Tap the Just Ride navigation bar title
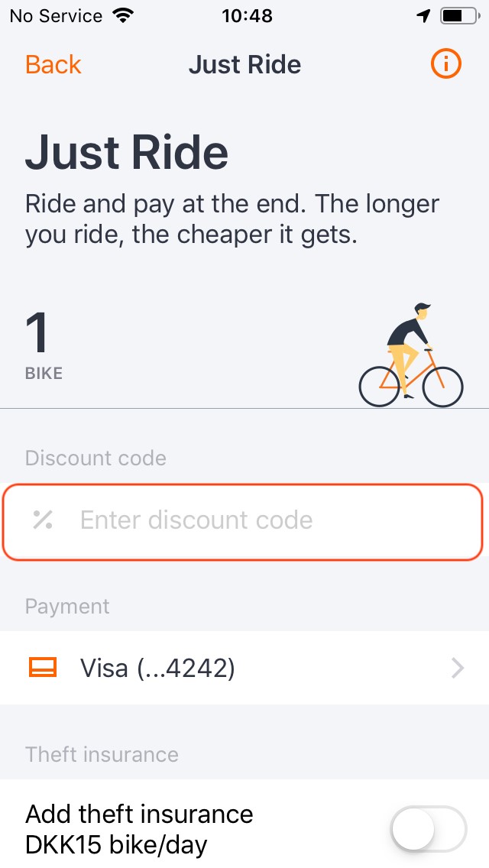The image size is (489, 868). (x=244, y=64)
